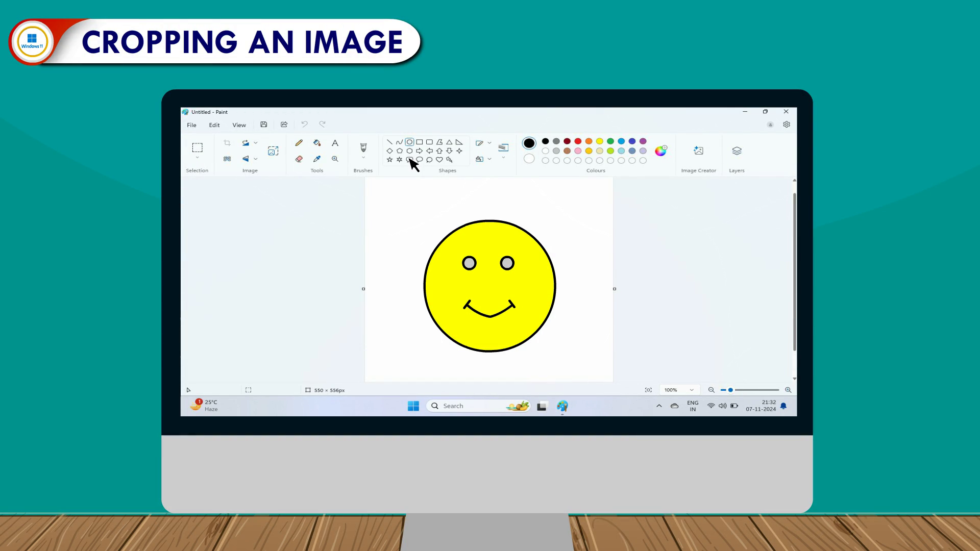Image resolution: width=980 pixels, height=551 pixels.
Task: Click the Magnifier zoom tool
Action: tap(335, 159)
